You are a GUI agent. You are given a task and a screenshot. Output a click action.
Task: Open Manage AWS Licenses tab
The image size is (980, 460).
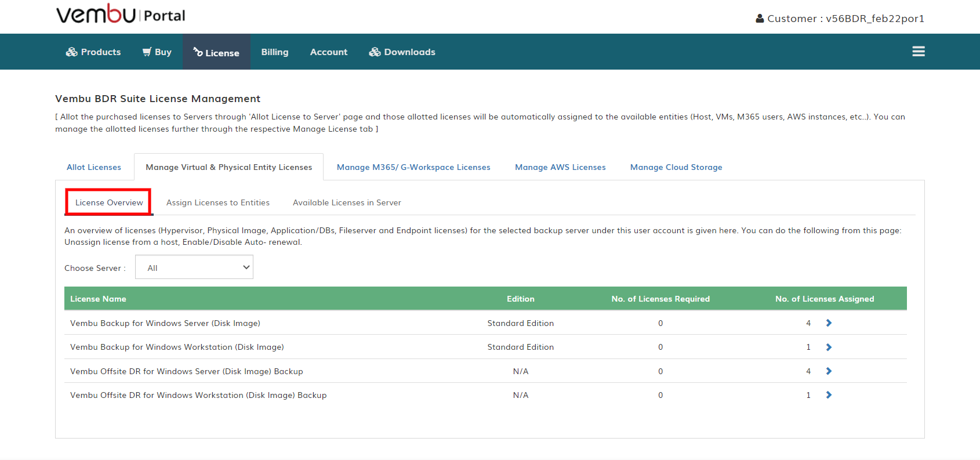pos(560,167)
